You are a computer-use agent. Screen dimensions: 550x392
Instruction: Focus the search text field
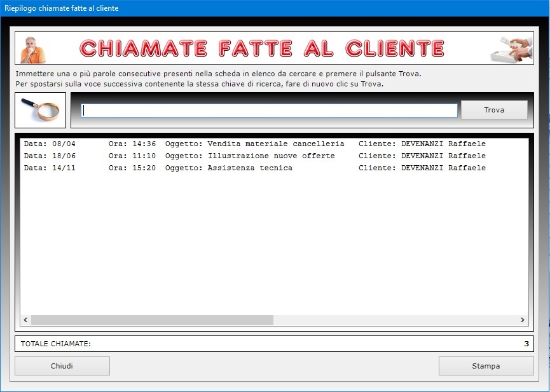[x=269, y=111]
